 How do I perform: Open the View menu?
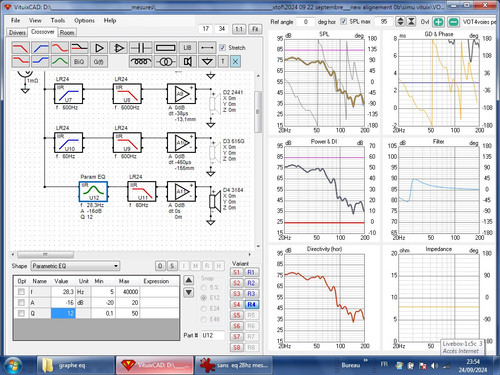tap(35, 21)
